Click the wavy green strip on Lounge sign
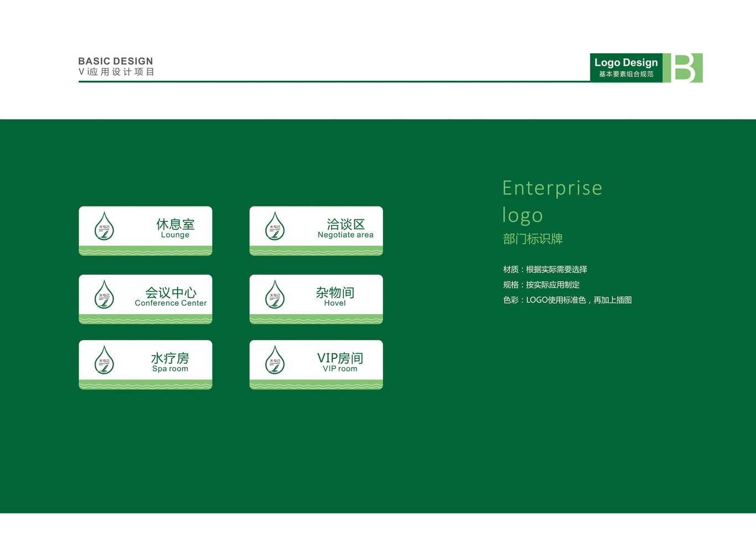This screenshot has width=756, height=535. pyautogui.click(x=146, y=250)
